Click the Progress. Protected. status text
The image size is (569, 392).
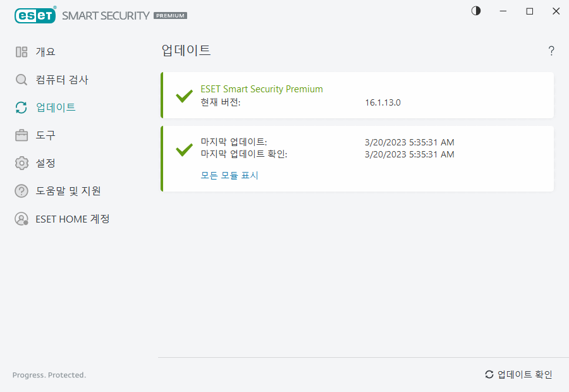[x=49, y=375]
